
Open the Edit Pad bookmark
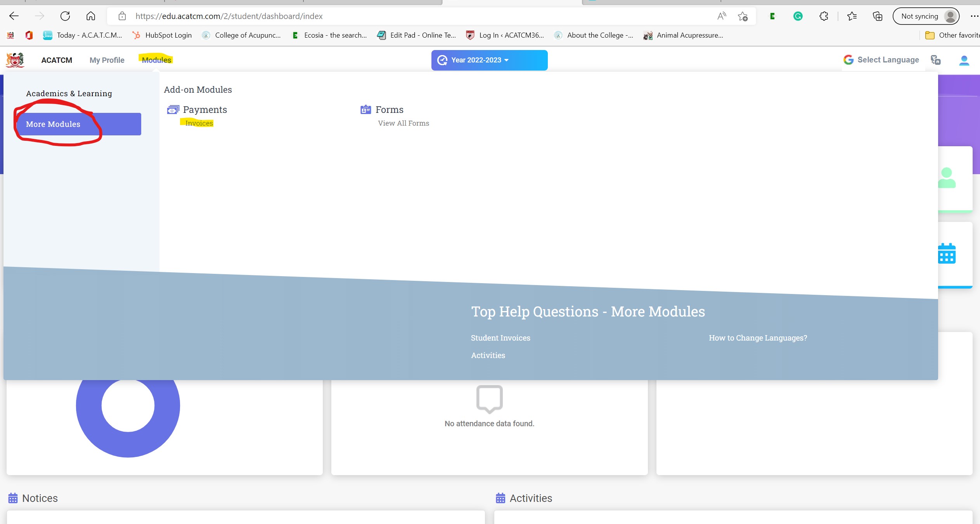point(417,35)
